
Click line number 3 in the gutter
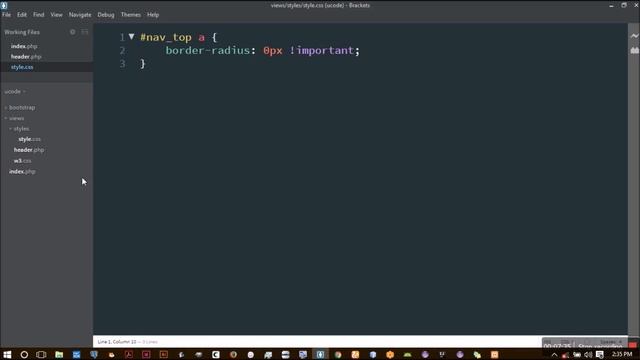tap(122, 64)
